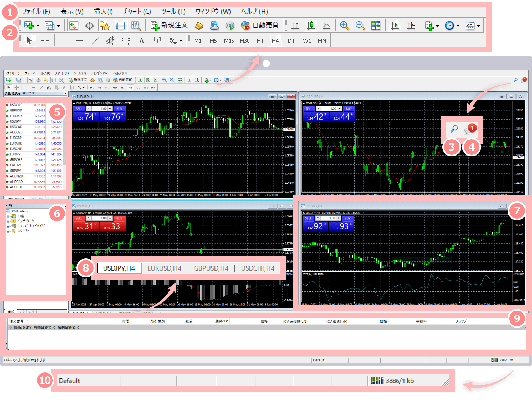Click the zoom in magnifier icon
This screenshot has width=532, height=403.
tap(344, 26)
